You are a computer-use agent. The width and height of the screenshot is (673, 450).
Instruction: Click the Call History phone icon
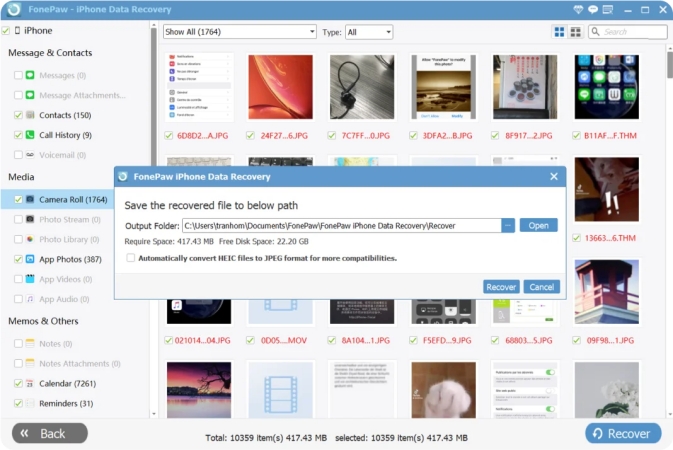coord(30,135)
